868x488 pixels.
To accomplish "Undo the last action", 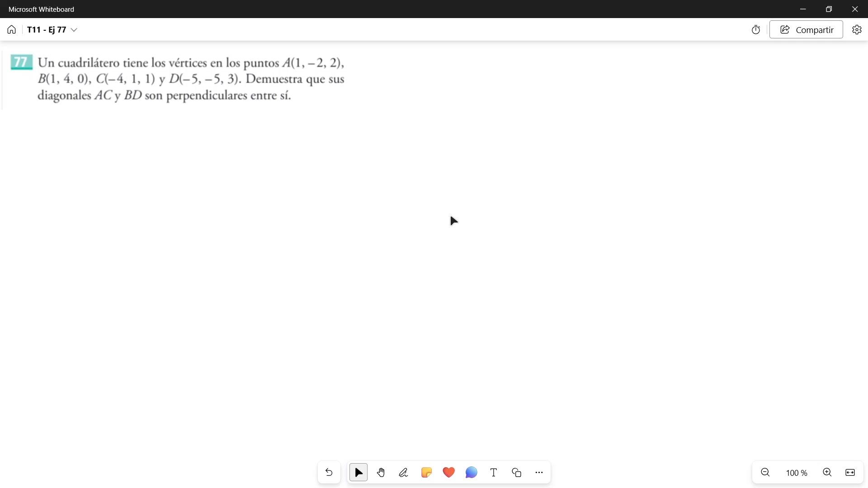I will (x=329, y=473).
